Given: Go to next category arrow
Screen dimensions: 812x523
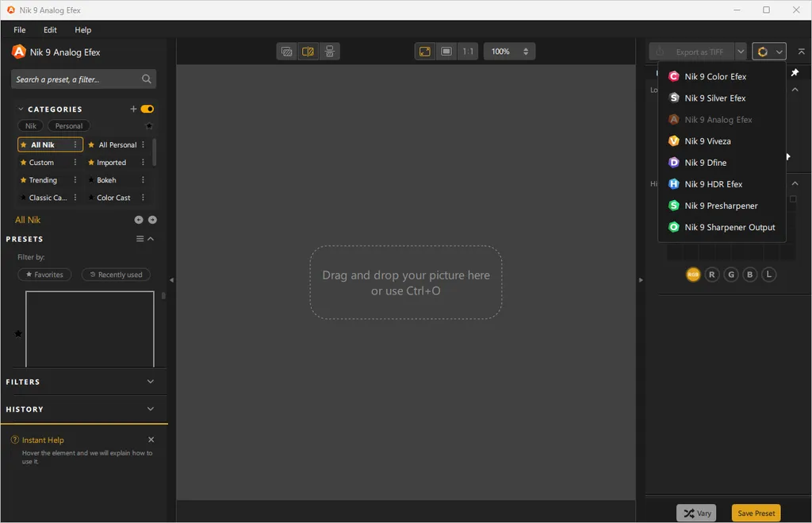Looking at the screenshot, I should 152,220.
